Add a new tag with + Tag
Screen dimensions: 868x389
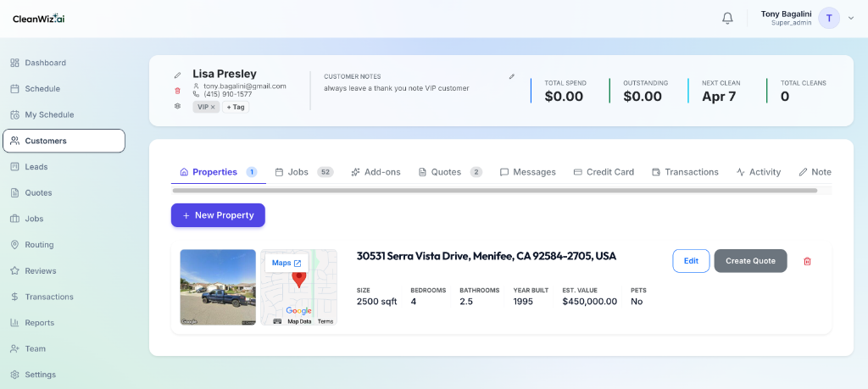[236, 107]
